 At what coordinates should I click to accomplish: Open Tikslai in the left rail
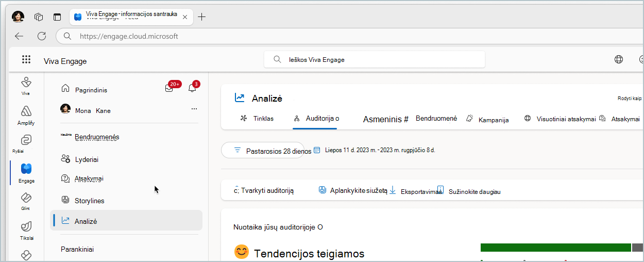(x=26, y=230)
